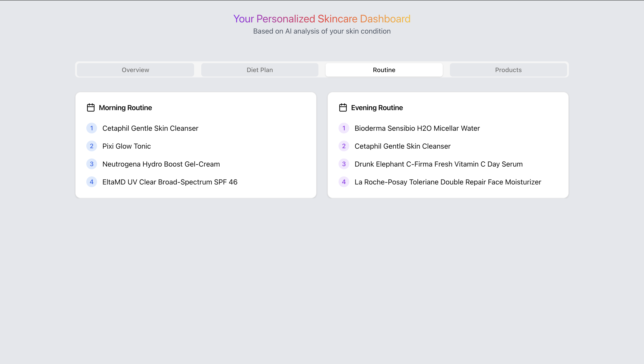Click EltaMD UV Clear SPF 46 item
Image resolution: width=644 pixels, height=364 pixels.
pos(170,182)
